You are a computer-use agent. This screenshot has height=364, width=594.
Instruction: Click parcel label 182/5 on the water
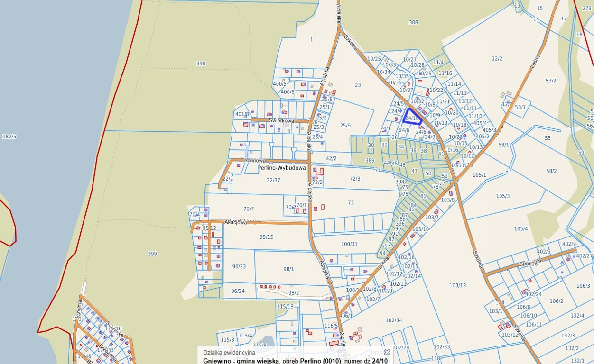pyautogui.click(x=9, y=136)
